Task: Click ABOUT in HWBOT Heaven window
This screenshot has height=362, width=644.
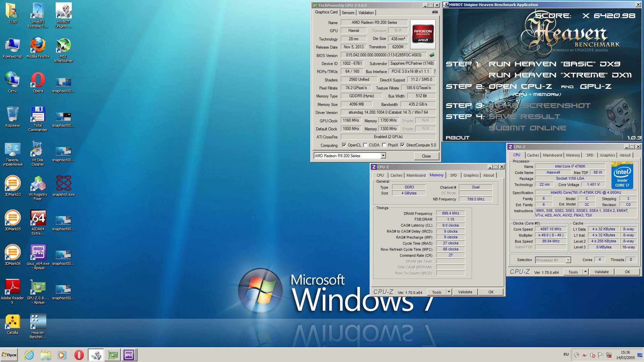Action: (458, 138)
